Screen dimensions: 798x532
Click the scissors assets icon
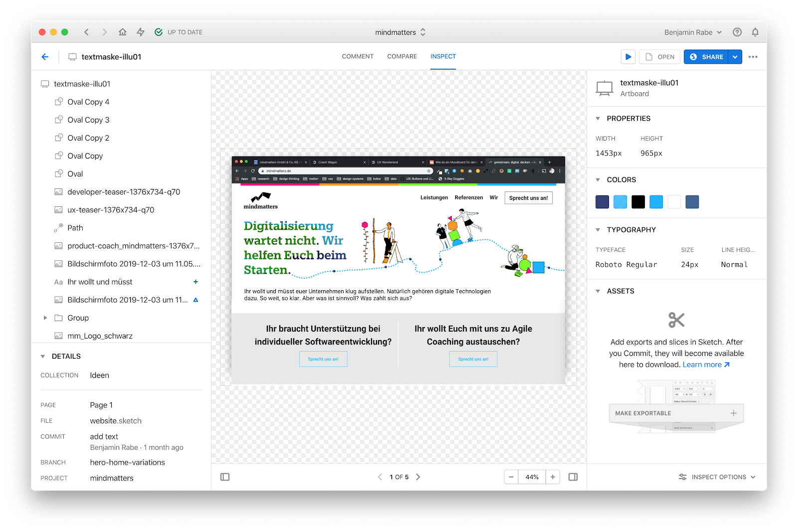click(677, 320)
